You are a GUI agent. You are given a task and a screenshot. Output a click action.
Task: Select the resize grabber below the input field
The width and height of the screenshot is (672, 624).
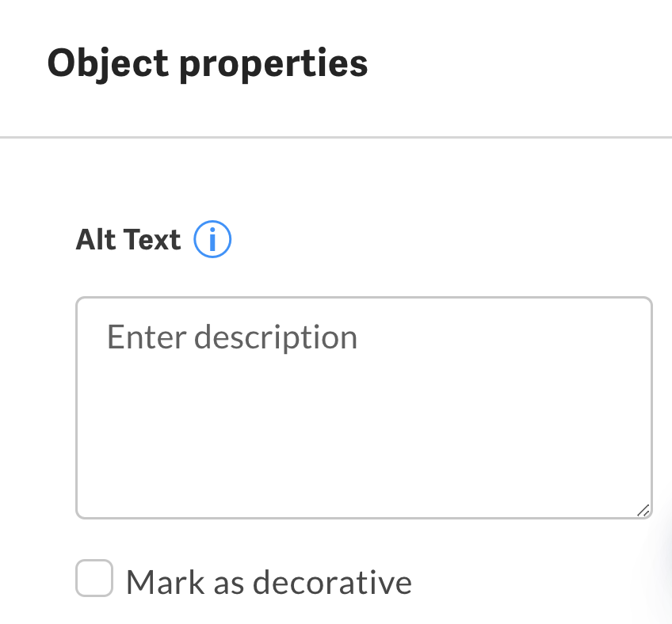(643, 511)
